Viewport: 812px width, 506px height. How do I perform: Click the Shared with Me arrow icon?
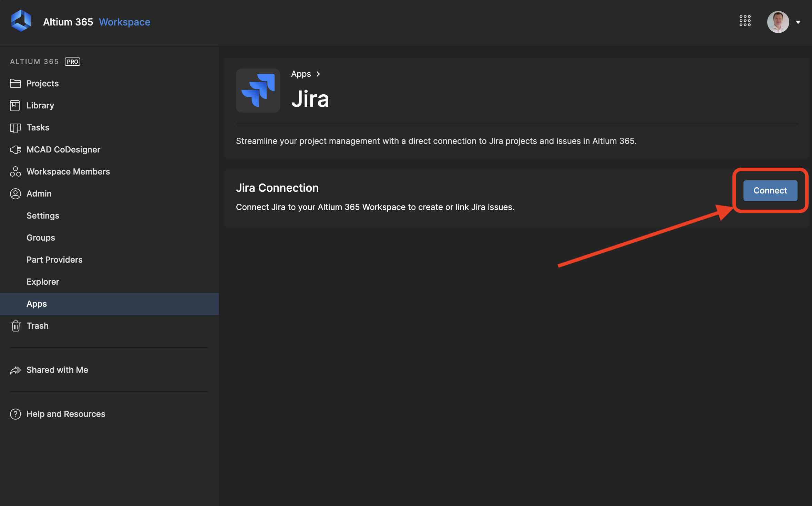[x=16, y=370]
